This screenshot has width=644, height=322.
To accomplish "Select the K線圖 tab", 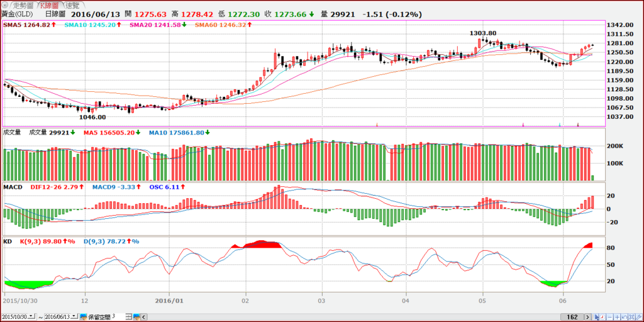I will tap(51, 5).
